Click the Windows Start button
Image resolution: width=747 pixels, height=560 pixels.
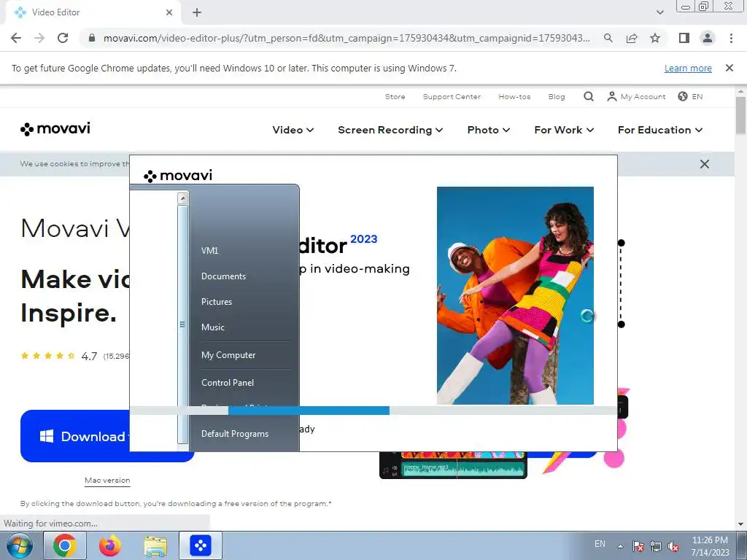point(19,545)
